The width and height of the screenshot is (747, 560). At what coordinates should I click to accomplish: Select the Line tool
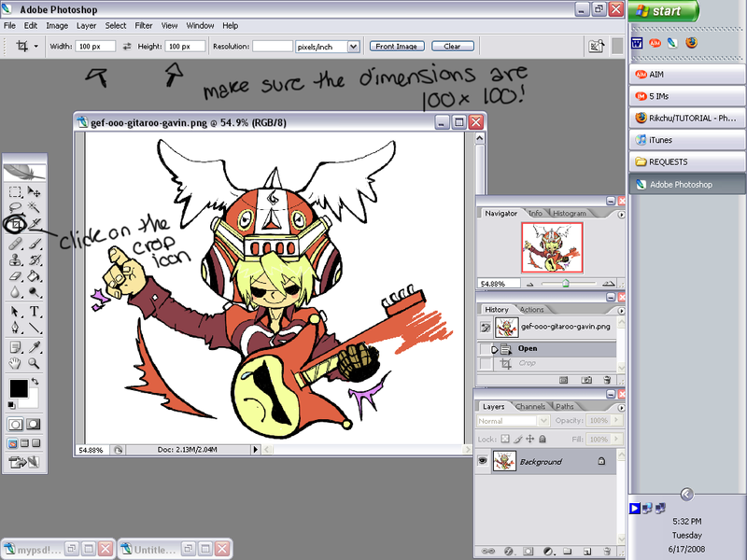coord(34,328)
